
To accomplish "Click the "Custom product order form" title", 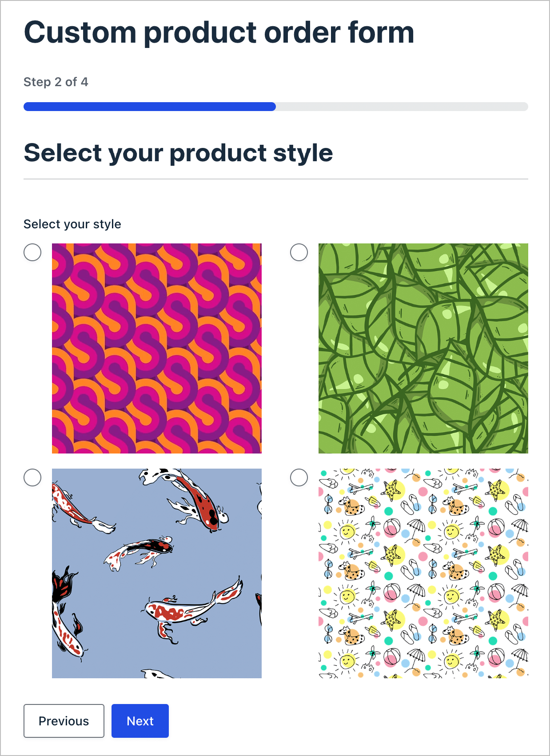I will [219, 32].
